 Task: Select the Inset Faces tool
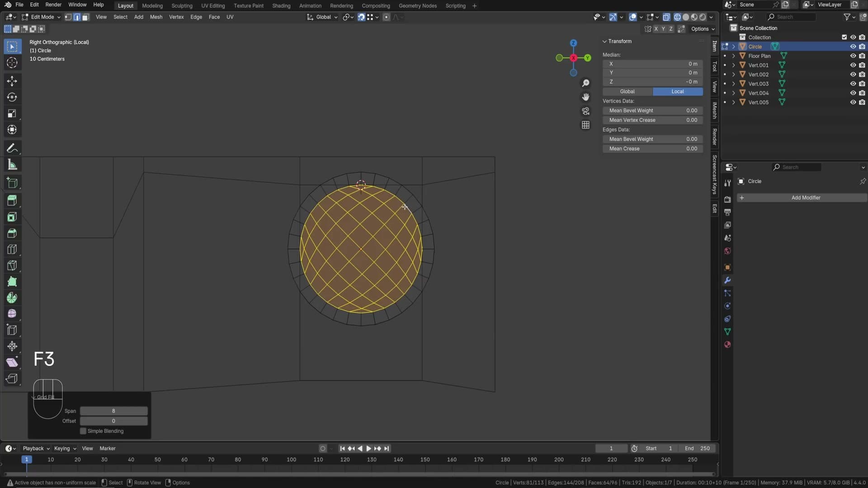tap(12, 217)
